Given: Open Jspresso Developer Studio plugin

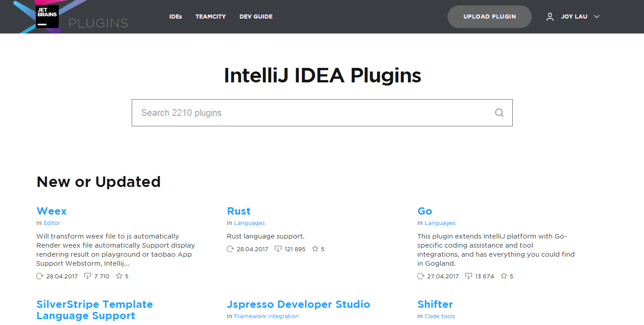Looking at the screenshot, I should point(299,305).
